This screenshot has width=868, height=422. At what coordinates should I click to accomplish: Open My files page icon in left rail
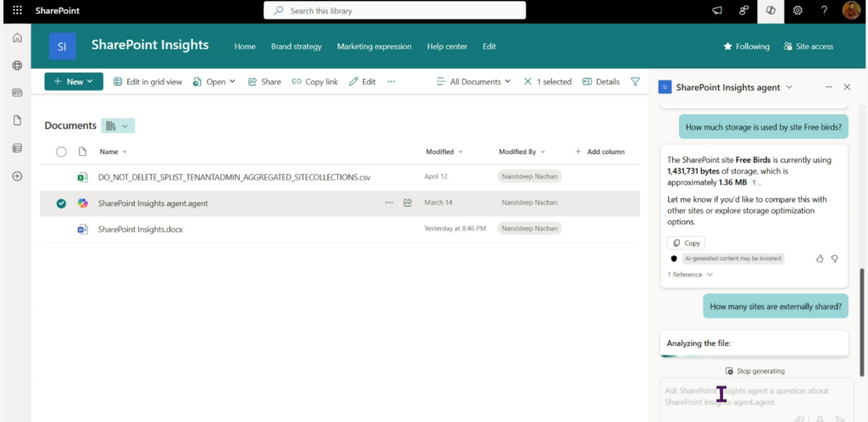(17, 120)
